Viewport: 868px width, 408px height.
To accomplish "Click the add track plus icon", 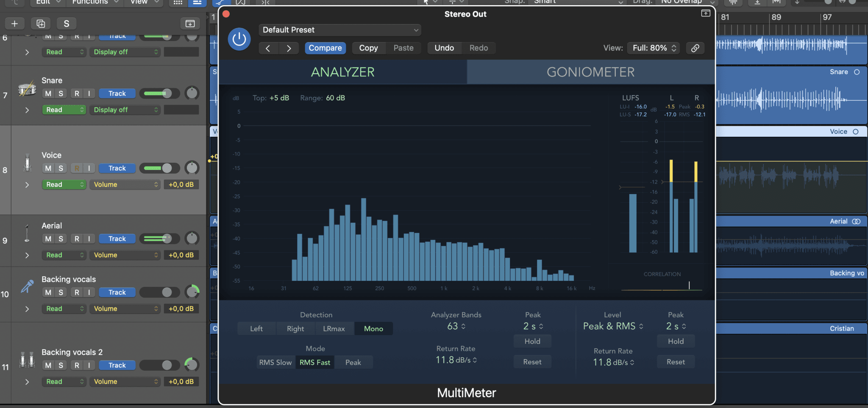I will pyautogui.click(x=14, y=23).
